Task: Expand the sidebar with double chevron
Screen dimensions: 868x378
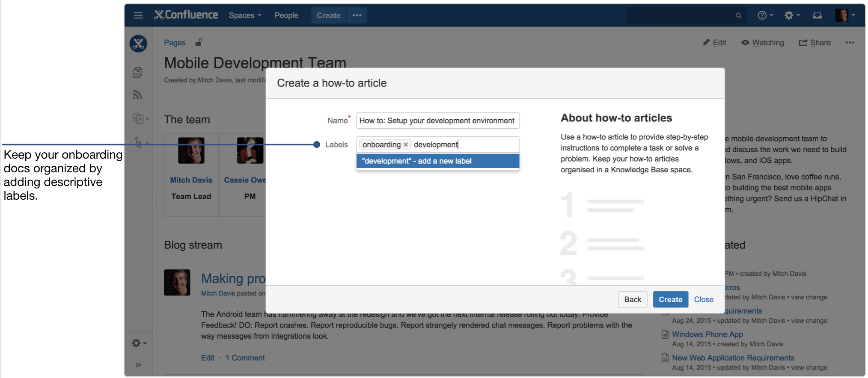Action: [138, 365]
